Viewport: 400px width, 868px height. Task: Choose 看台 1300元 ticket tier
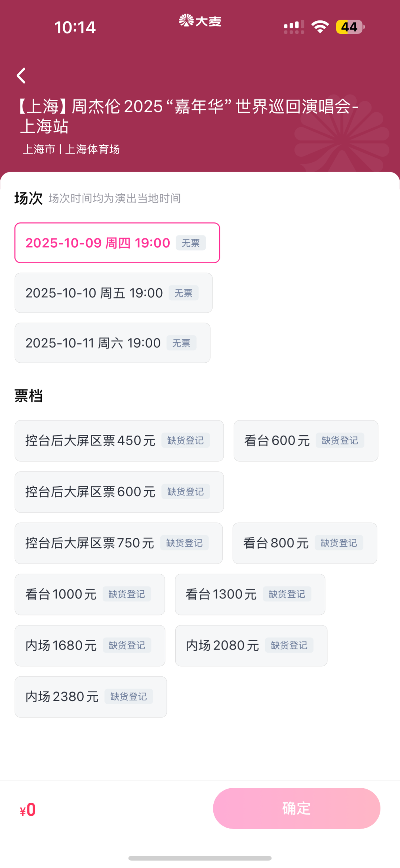click(250, 594)
